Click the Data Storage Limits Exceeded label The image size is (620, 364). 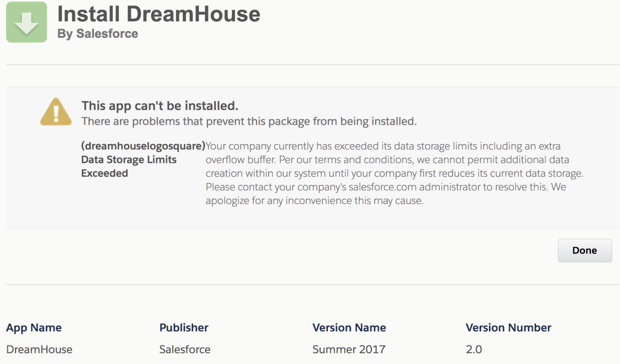(129, 166)
